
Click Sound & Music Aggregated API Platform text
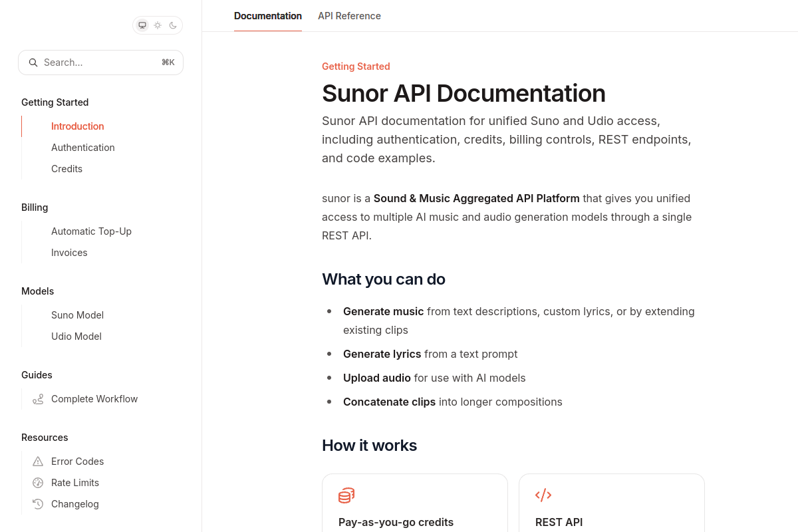tap(477, 198)
